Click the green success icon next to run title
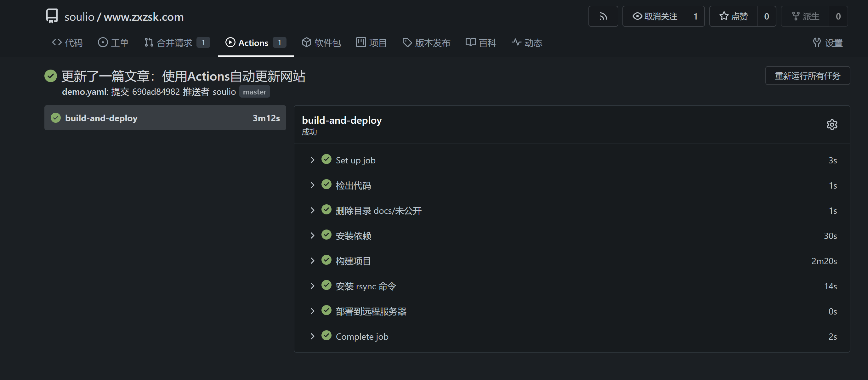Viewport: 868px width, 380px height. pyautogui.click(x=51, y=76)
